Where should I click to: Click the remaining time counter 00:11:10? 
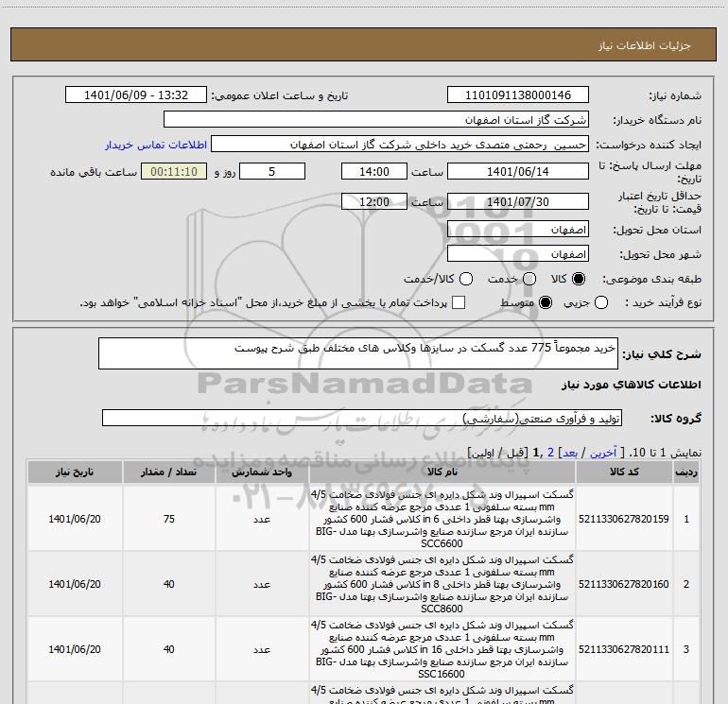click(x=174, y=171)
